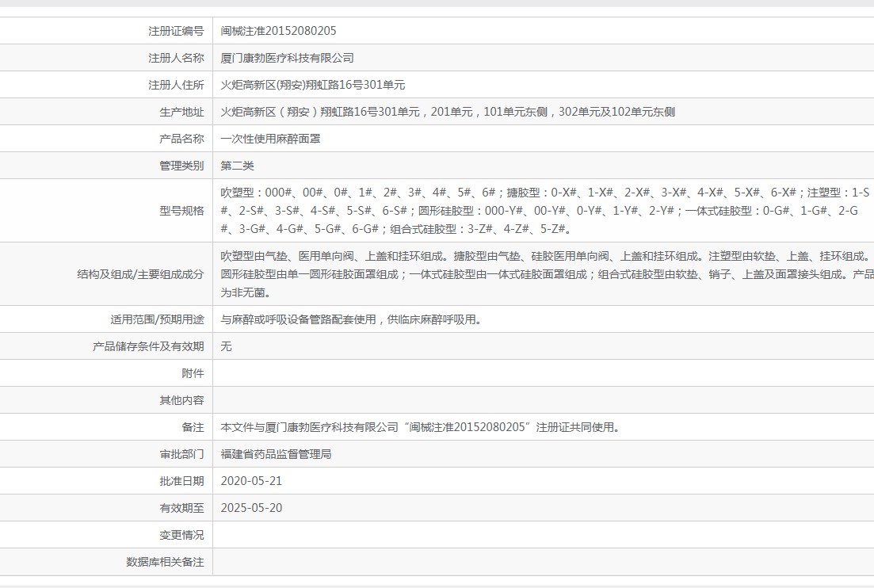Select company name 厦门康勃医疗科技有限公司 in 注册人名称 row
Viewport: 874px width, 588px height.
pyautogui.click(x=287, y=58)
